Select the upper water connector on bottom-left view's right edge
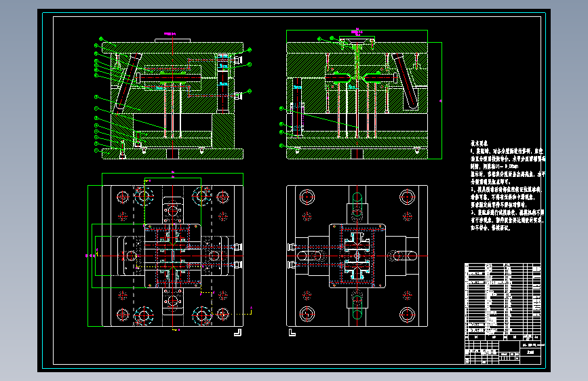 (238, 247)
